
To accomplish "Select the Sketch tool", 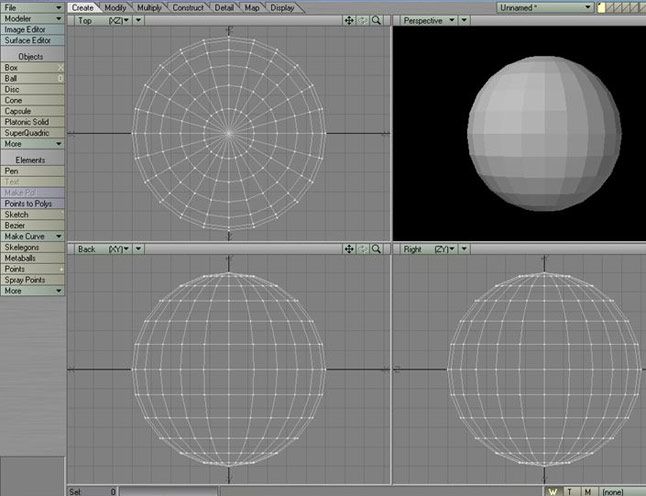I will pos(33,214).
